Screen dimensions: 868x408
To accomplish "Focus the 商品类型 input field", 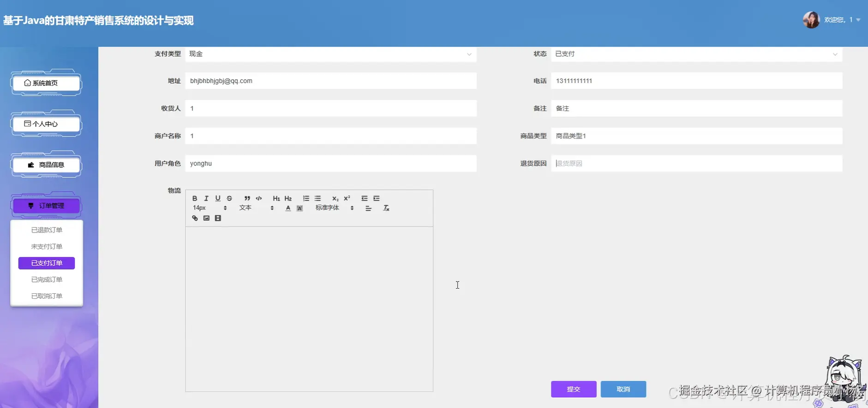I will (x=697, y=136).
